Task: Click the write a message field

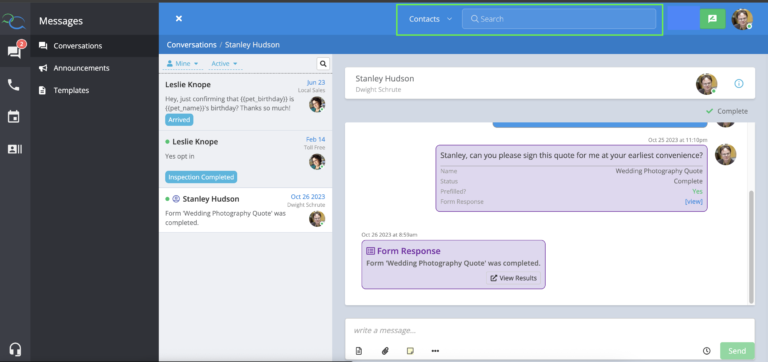Action: pyautogui.click(x=549, y=331)
